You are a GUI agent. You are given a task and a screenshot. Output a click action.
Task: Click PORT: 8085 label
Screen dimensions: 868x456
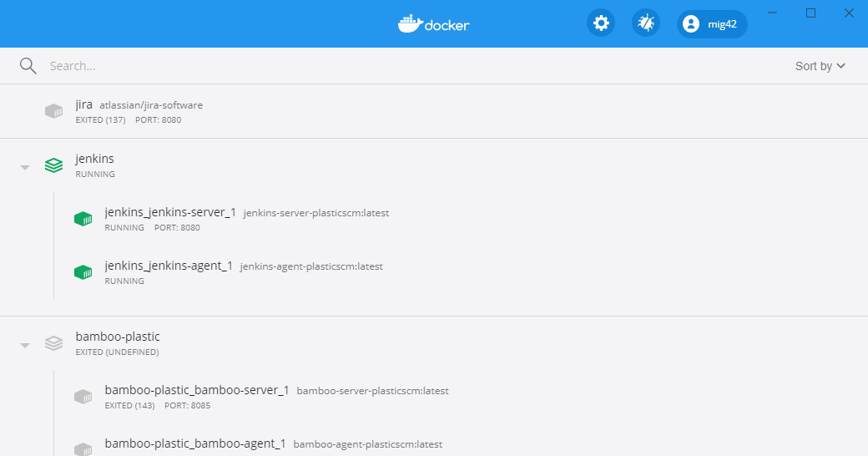(188, 406)
